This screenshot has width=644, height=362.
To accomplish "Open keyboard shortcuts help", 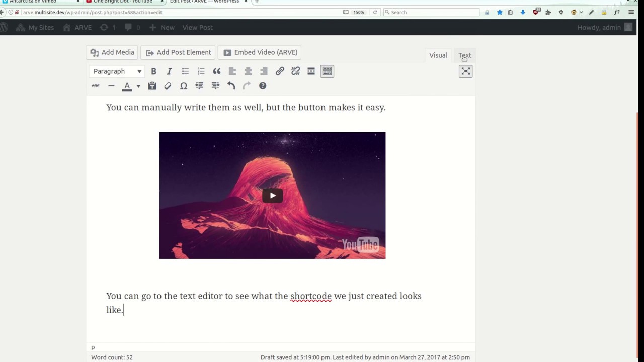I will [263, 86].
